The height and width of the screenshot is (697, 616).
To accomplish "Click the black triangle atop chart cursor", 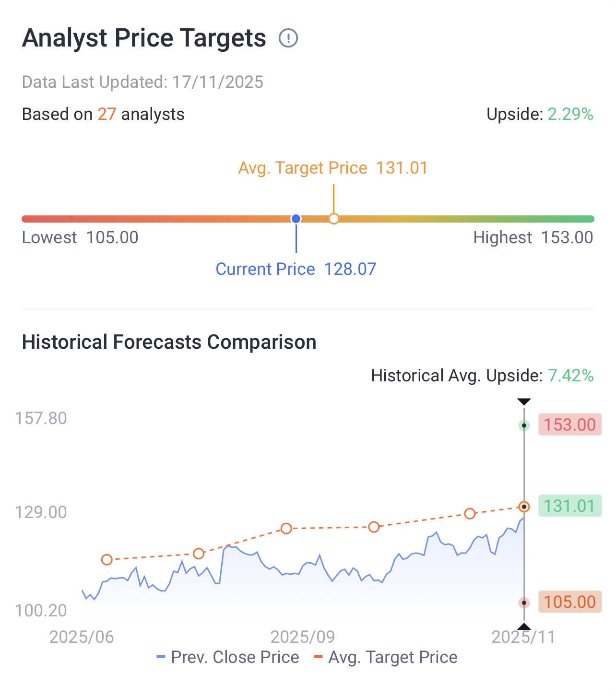I will click(x=524, y=402).
